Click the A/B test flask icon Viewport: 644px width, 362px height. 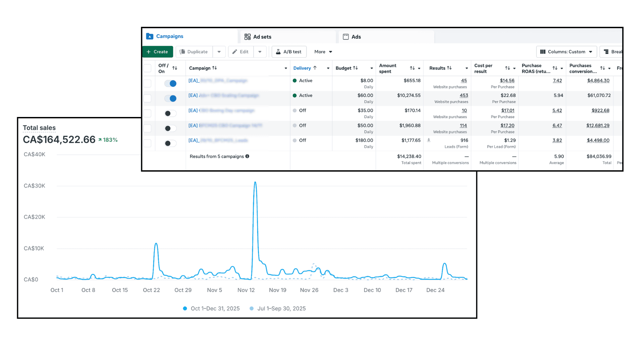[278, 52]
